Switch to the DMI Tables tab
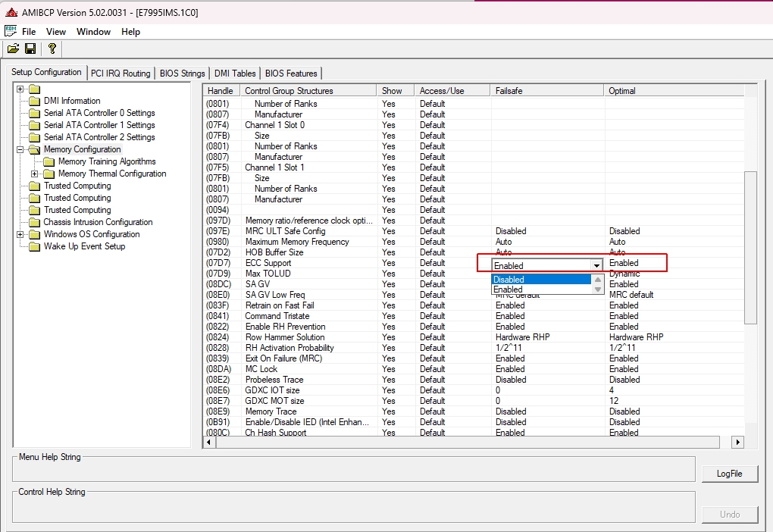This screenshot has height=532, width=773. (x=235, y=74)
